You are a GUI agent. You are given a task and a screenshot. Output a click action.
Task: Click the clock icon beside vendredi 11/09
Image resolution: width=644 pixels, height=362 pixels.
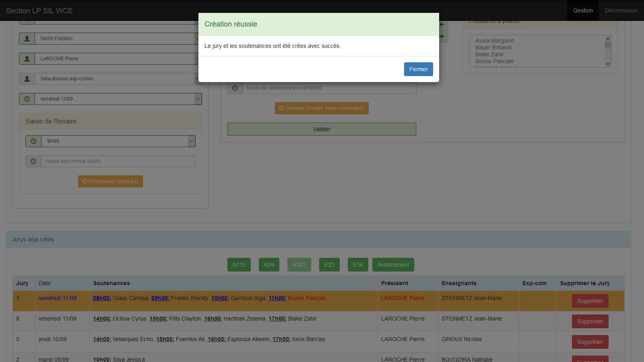(27, 99)
